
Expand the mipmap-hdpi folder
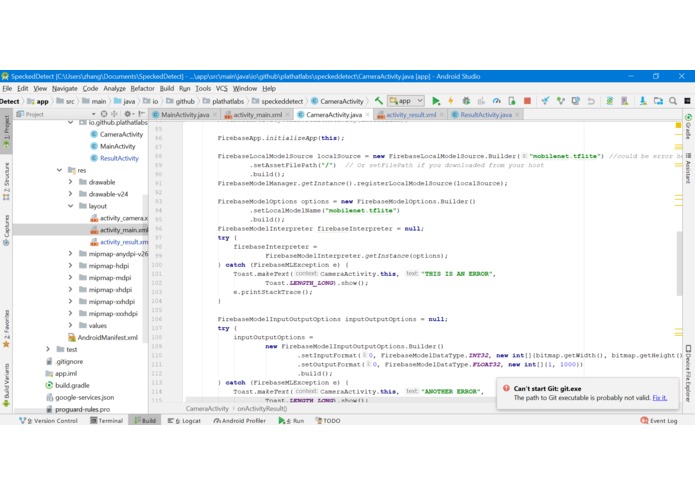click(70, 266)
